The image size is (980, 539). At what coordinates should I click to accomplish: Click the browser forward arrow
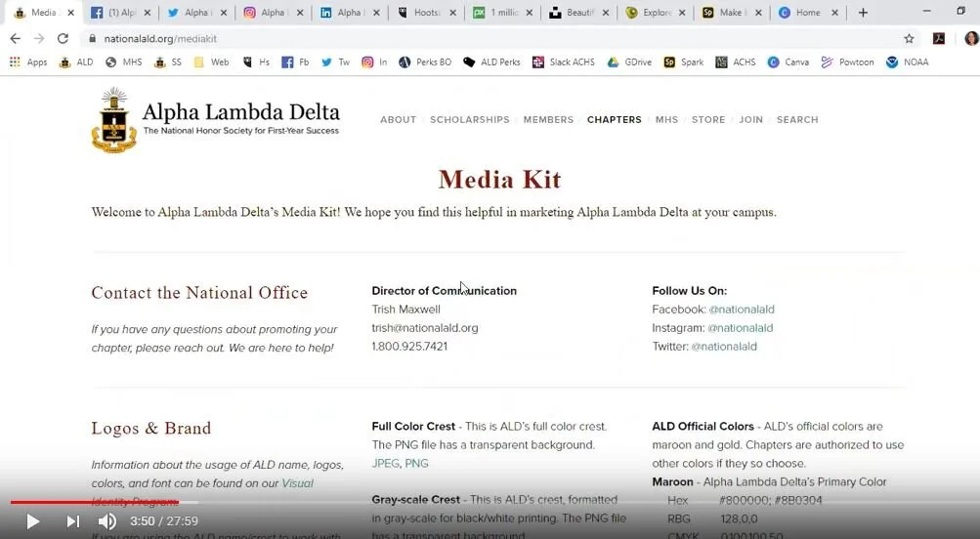[39, 39]
